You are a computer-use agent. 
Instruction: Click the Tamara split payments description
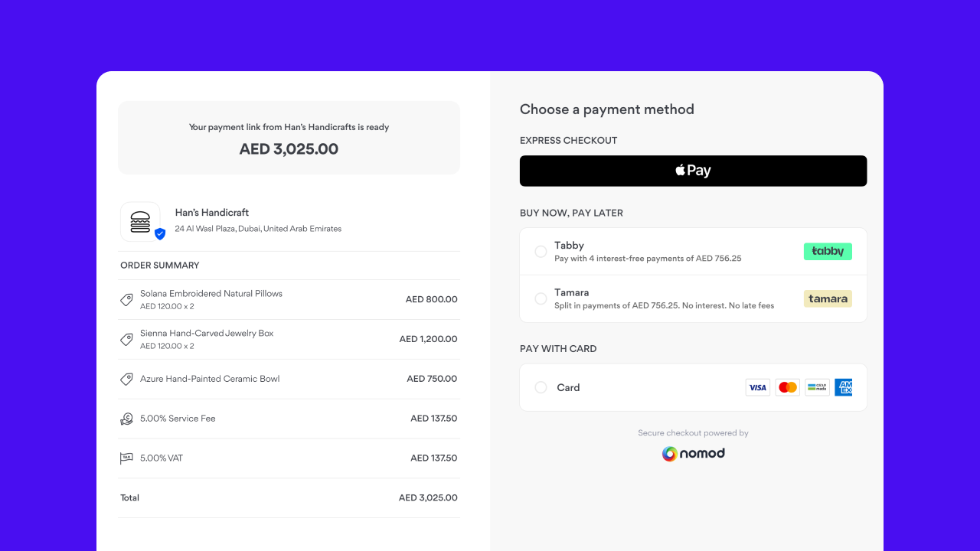pos(664,306)
